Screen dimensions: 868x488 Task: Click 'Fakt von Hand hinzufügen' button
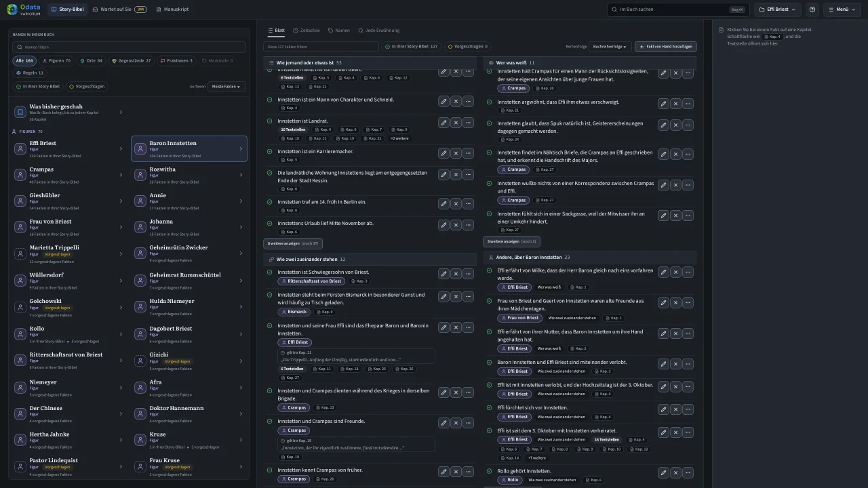tap(666, 47)
